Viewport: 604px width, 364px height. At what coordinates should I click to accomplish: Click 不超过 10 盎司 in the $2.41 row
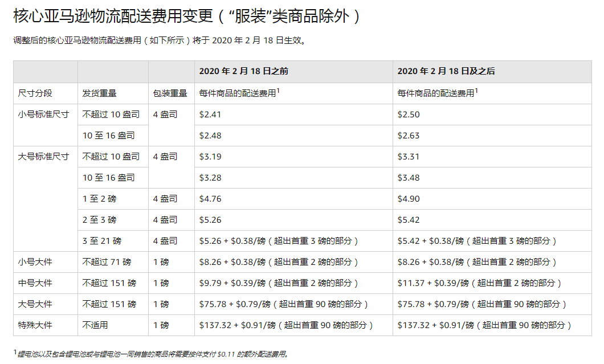(x=111, y=114)
